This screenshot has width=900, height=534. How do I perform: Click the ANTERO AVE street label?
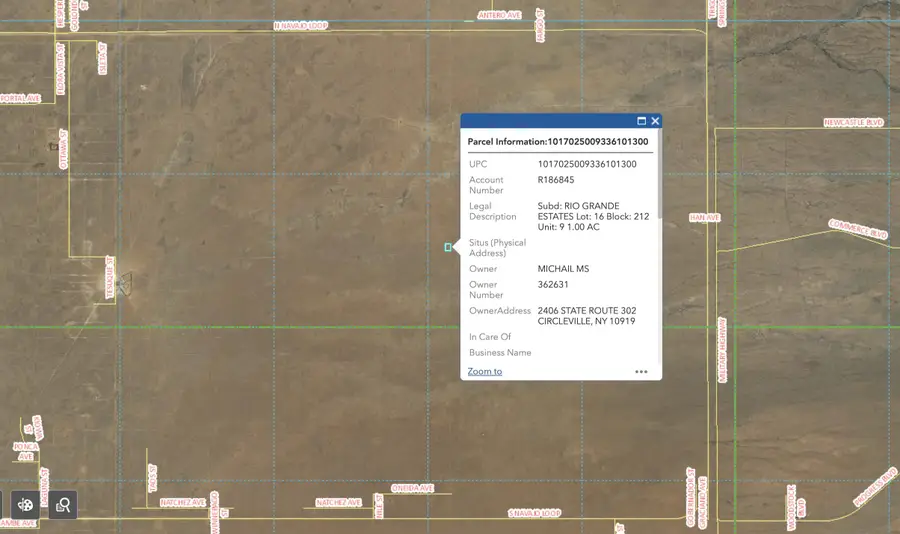click(499, 15)
